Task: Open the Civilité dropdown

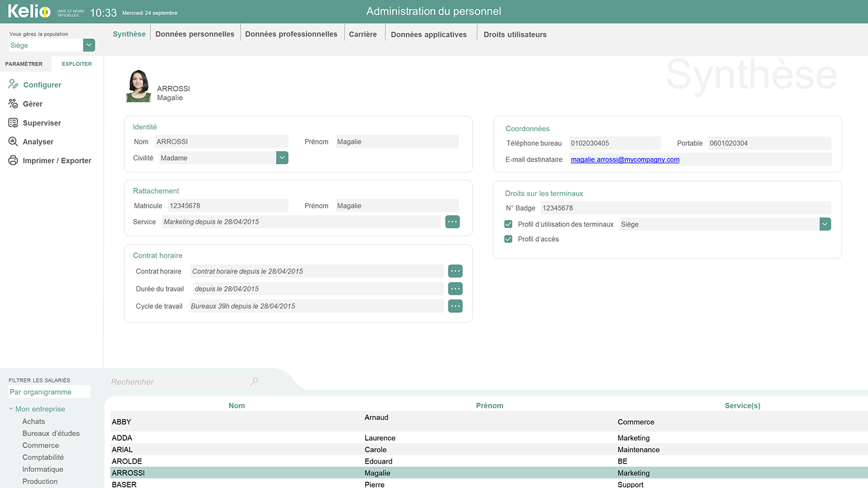Action: pos(282,157)
